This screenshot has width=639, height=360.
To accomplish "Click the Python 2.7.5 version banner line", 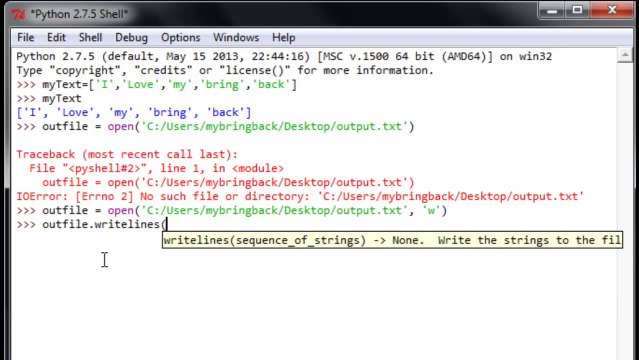I will 284,56.
